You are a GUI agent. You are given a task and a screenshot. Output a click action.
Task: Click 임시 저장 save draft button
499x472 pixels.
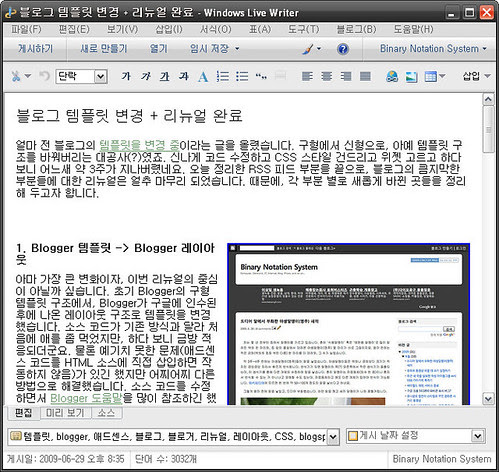click(209, 49)
